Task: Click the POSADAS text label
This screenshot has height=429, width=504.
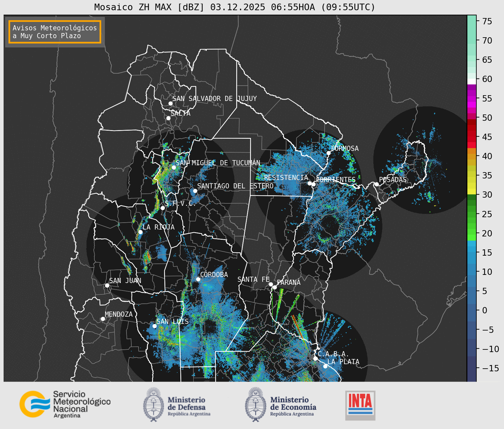Action: (x=393, y=180)
